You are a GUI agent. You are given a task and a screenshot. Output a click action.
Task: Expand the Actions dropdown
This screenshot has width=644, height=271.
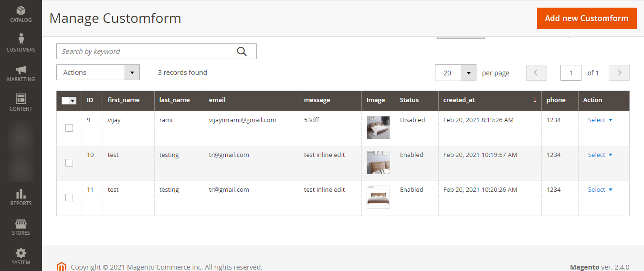click(98, 73)
